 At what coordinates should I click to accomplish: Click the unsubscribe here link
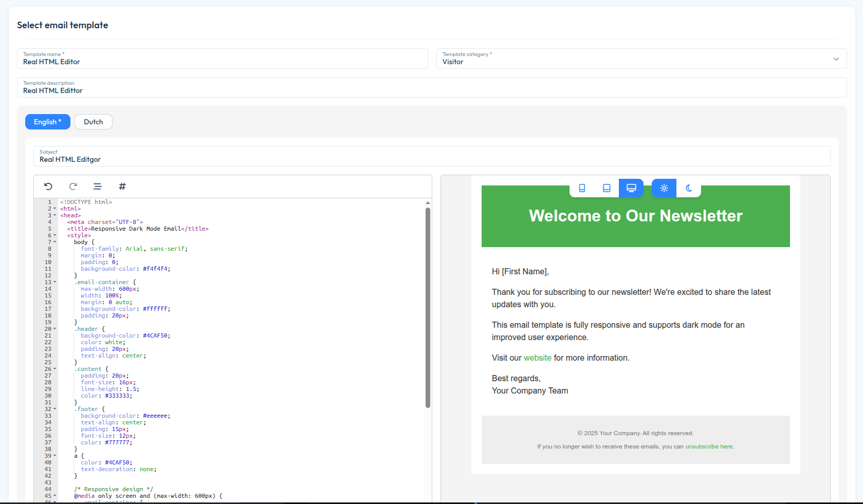[708, 446]
